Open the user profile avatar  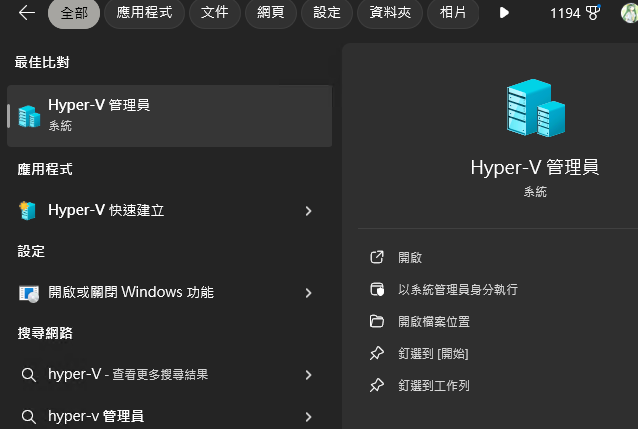[x=629, y=13]
